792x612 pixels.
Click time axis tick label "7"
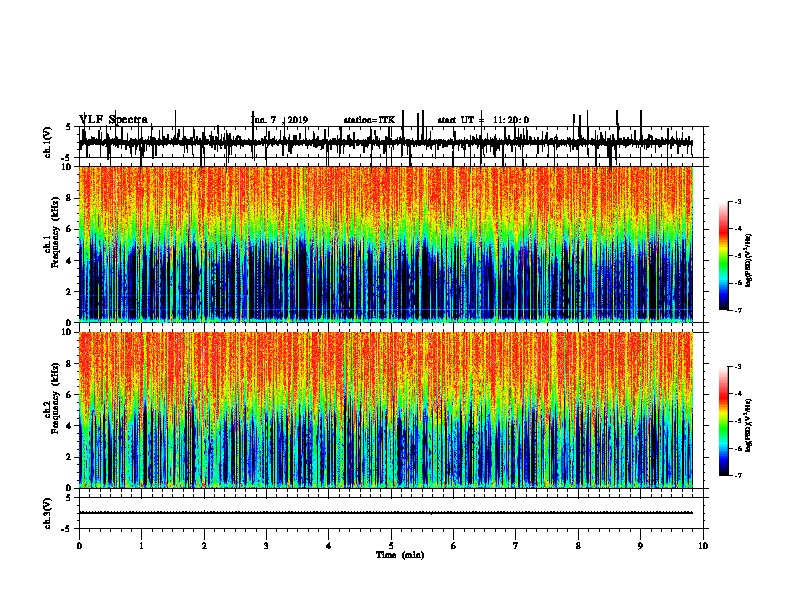coord(516,546)
